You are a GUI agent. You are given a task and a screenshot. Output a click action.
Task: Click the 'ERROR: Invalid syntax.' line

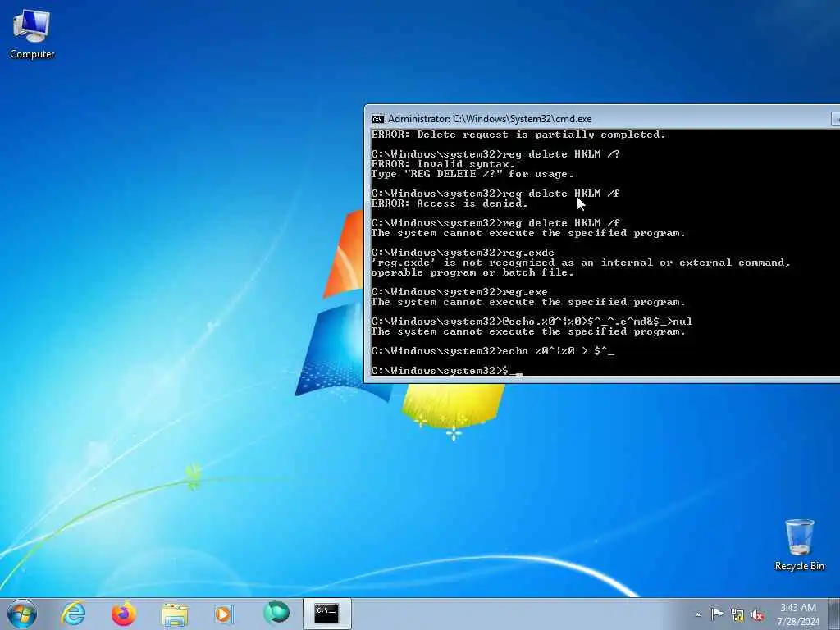pos(442,164)
